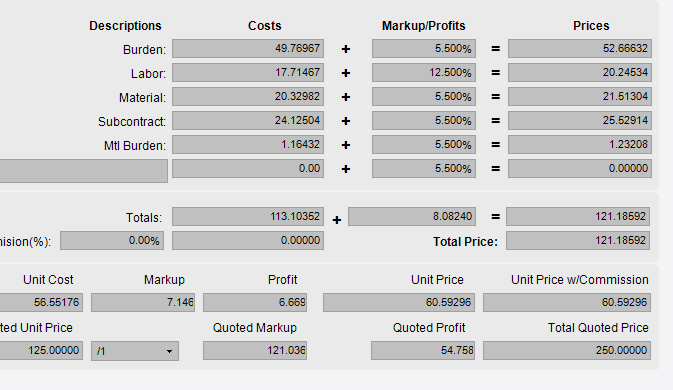Click the Unit Price w/Commission label

579,280
